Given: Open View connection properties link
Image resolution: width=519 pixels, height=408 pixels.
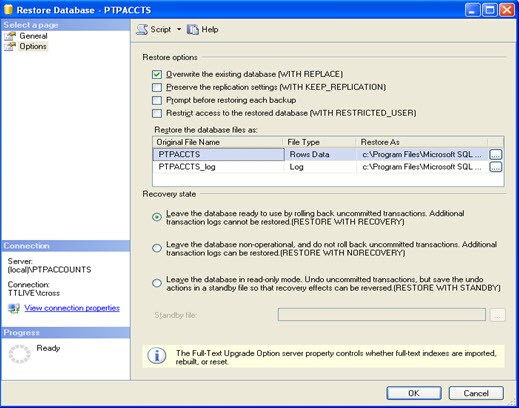Looking at the screenshot, I should point(72,308).
